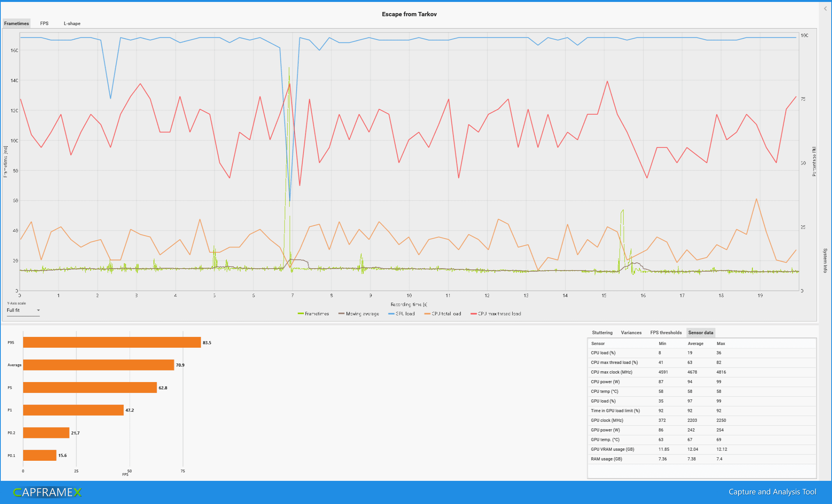The height and width of the screenshot is (504, 832).
Task: Toggle the Moving average legend entry
Action: pos(359,314)
